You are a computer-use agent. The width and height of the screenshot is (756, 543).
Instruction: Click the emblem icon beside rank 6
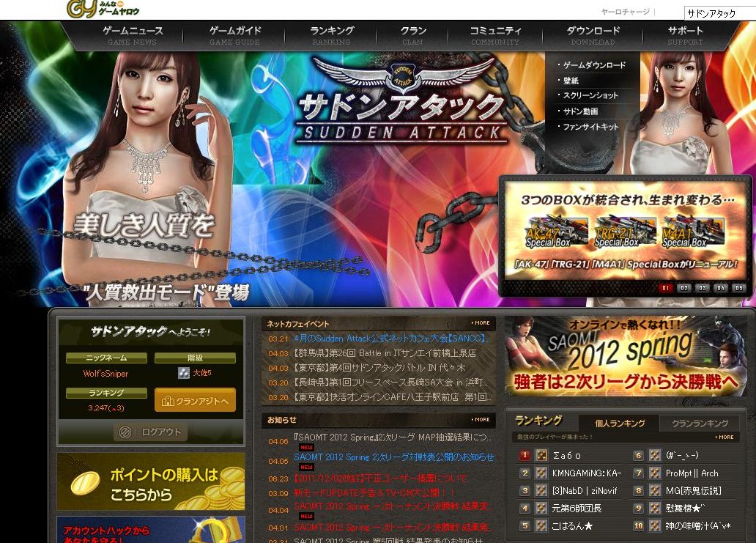[x=654, y=455]
